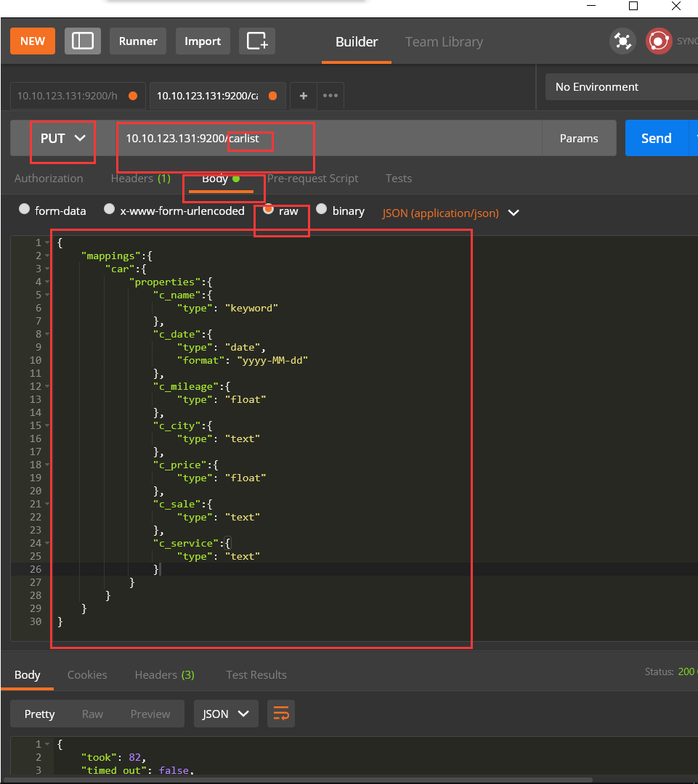The image size is (698, 784).
Task: Toggle response line wrap icon
Action: (281, 714)
